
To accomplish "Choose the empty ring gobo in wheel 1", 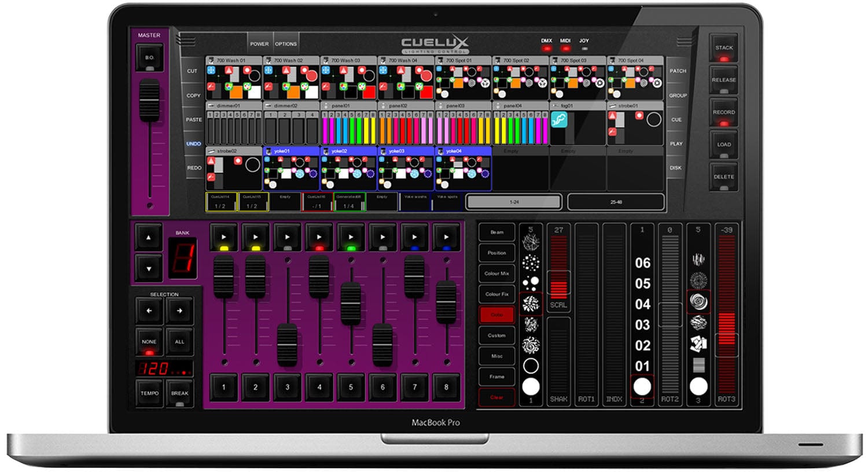I will point(531,366).
